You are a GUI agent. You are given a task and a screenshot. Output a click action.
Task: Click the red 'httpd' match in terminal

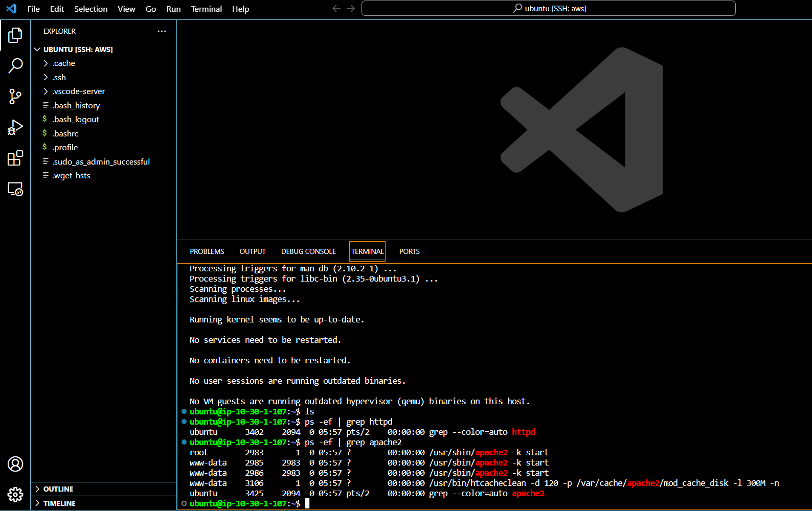(524, 432)
